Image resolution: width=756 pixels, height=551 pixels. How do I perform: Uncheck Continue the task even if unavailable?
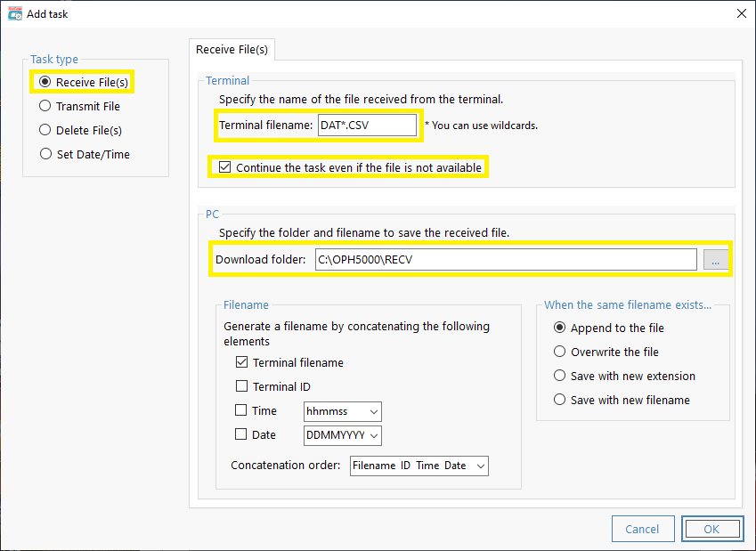coord(224,167)
